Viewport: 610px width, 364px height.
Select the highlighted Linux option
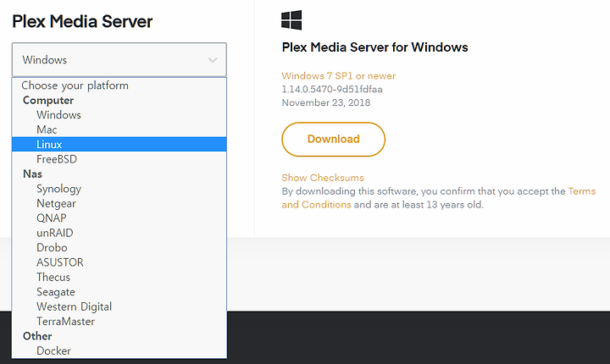(x=119, y=144)
